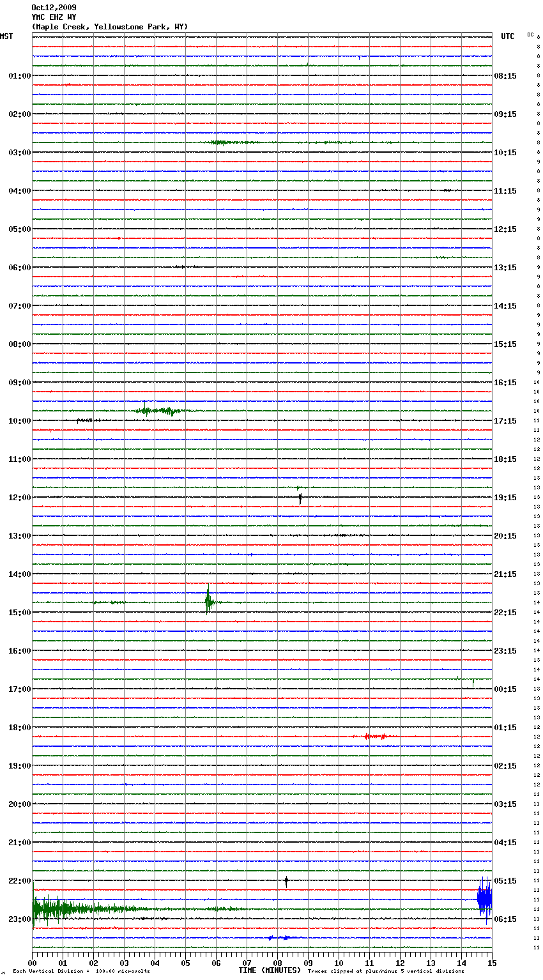Select the '22:00' MST time label
This screenshot has width=543, height=980.
(20, 881)
